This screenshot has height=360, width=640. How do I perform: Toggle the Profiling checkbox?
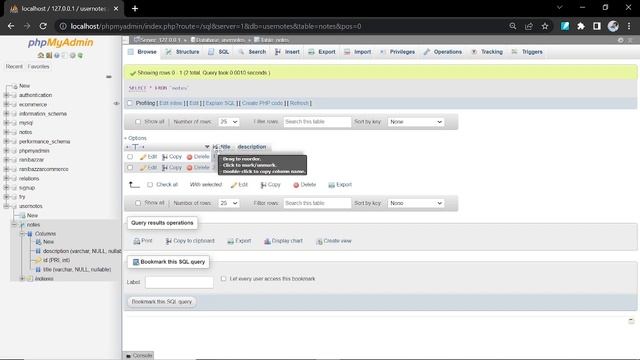(x=130, y=103)
